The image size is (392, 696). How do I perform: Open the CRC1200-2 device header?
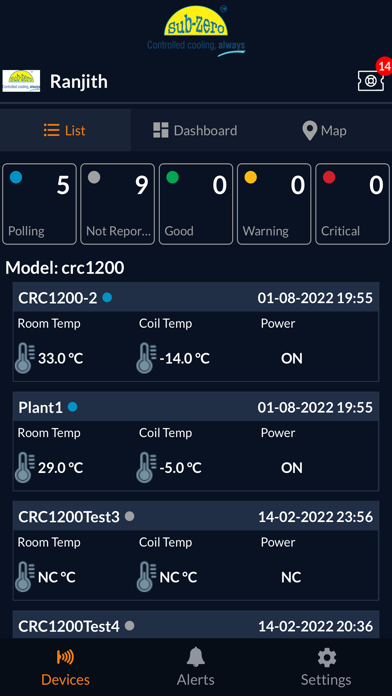point(196,297)
